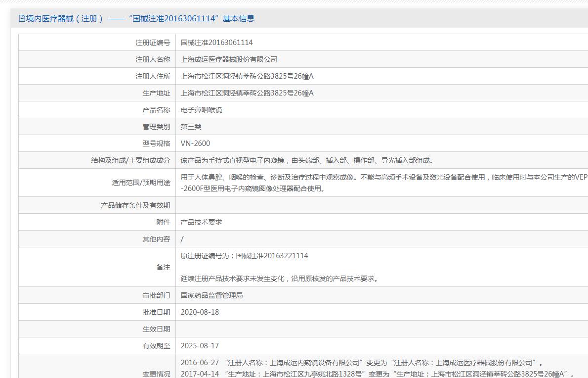
Task: Select the label 生产地址
Action: [x=156, y=93]
